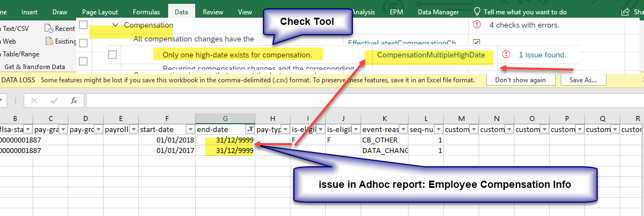The width and height of the screenshot is (644, 216).
Task: Tick checkbox for Only one high-date exists
Action: [112, 54]
